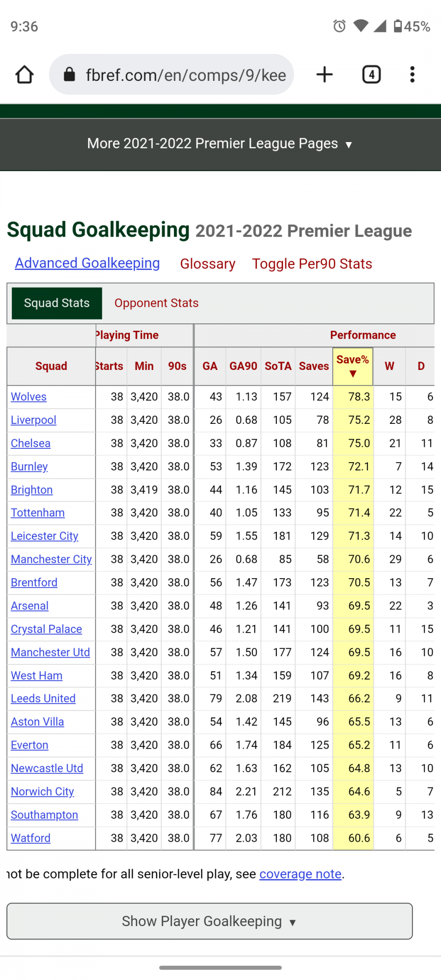Select the Squad Stats tab
The height and width of the screenshot is (980, 441).
tap(57, 303)
